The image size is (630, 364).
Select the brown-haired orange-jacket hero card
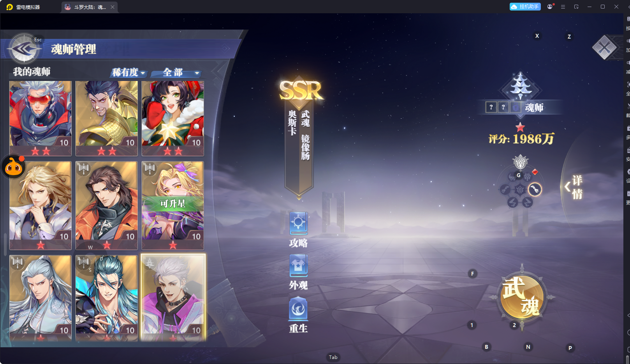(107, 206)
